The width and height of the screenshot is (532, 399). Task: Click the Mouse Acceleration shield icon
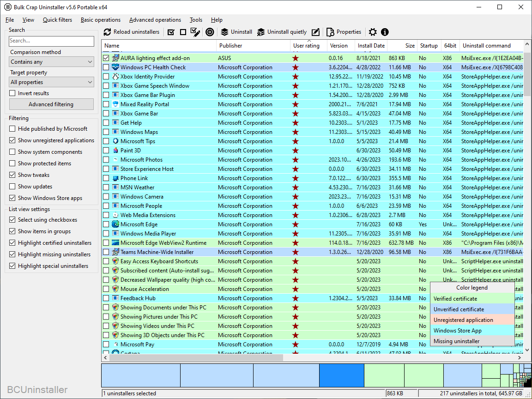coord(115,289)
